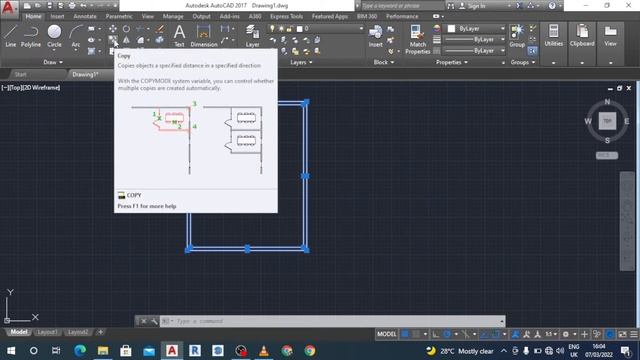The height and width of the screenshot is (360, 640).
Task: Click the ViewCube TOP face
Action: [607, 121]
